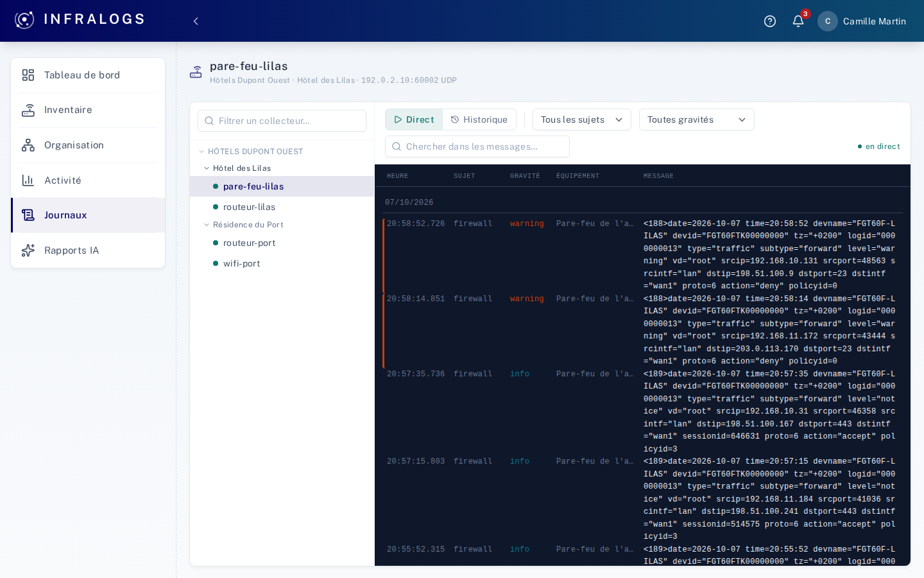
Task: Open notifications bell with badge
Action: (798, 21)
